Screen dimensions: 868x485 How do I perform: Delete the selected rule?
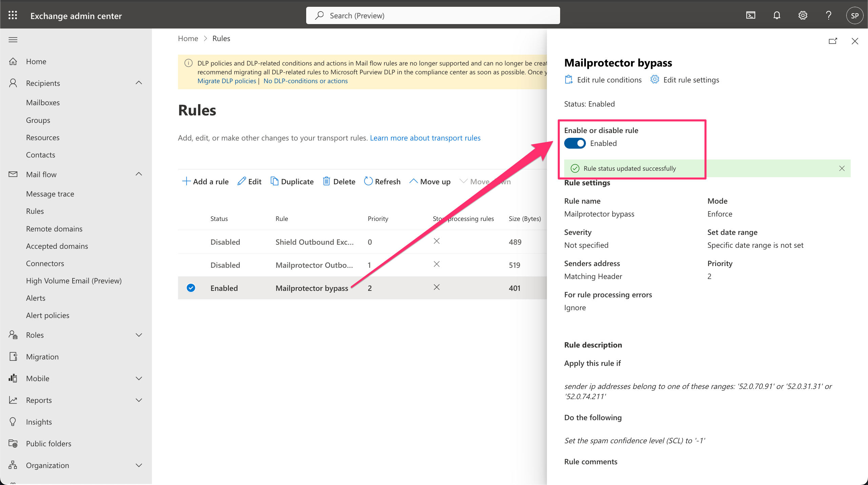coord(339,182)
